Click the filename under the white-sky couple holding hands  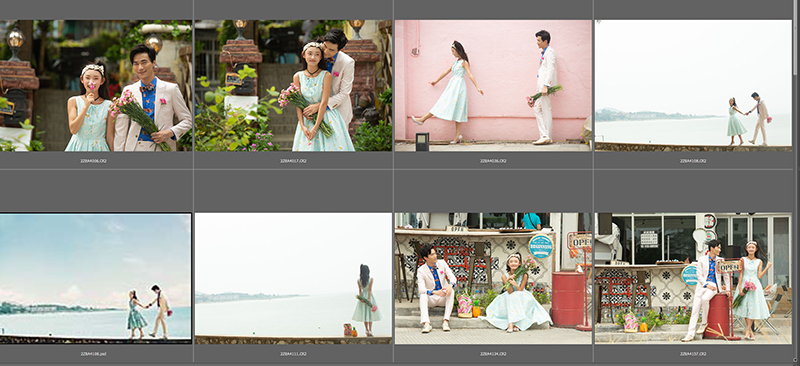pos(693,161)
